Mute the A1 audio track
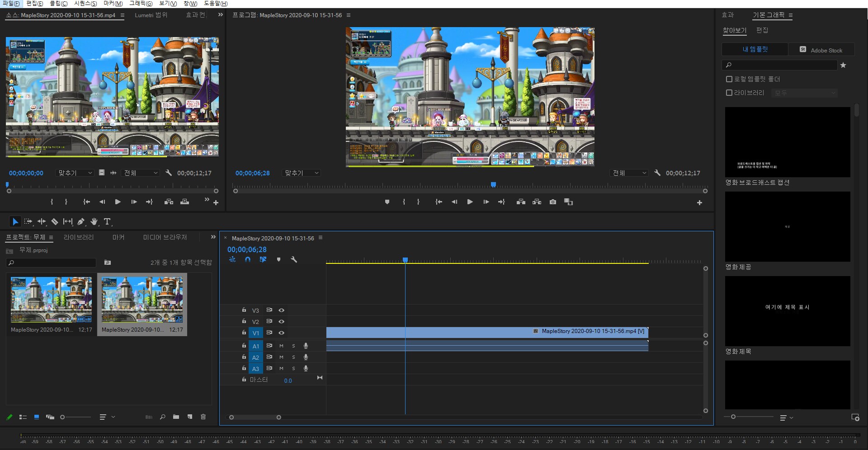 281,346
